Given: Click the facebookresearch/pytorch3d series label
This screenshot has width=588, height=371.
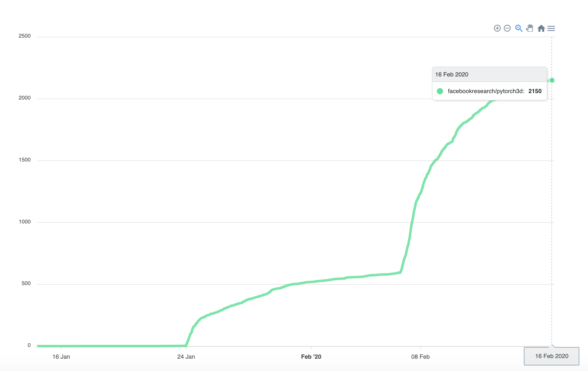Looking at the screenshot, I should tap(486, 91).
